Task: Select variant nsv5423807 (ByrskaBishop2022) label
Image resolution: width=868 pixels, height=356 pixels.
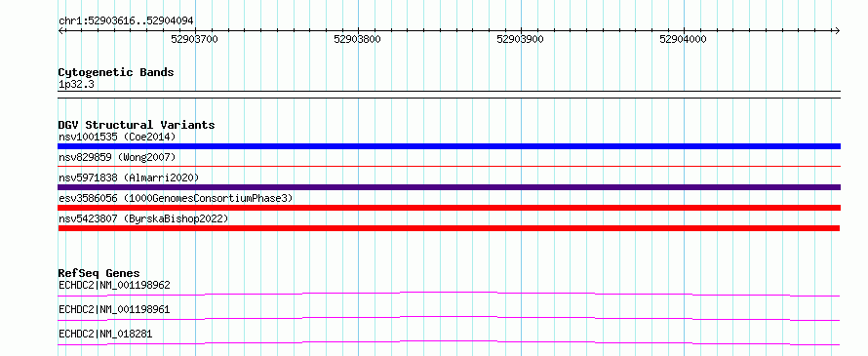Action: tap(143, 218)
